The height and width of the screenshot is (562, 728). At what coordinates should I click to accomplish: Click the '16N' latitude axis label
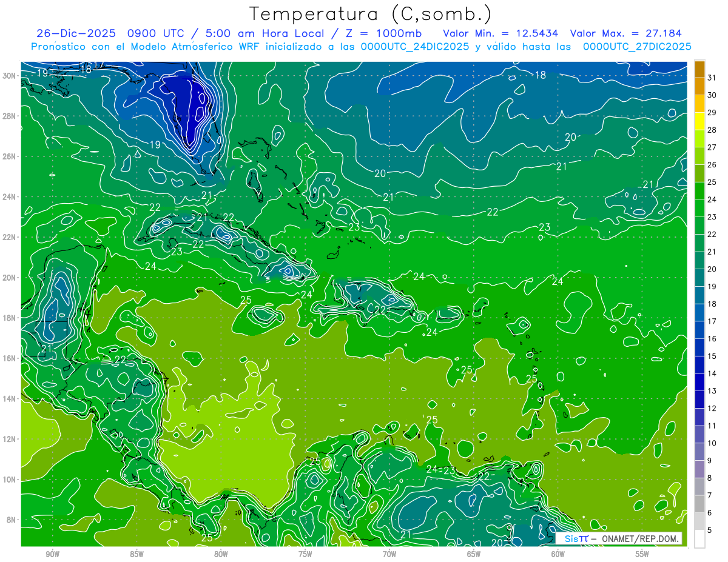point(9,358)
